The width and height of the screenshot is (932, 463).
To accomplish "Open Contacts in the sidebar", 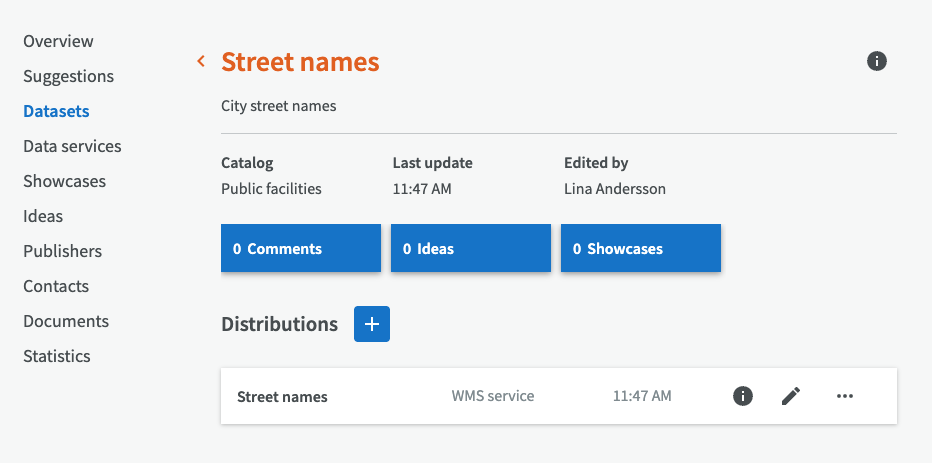I will coord(56,286).
